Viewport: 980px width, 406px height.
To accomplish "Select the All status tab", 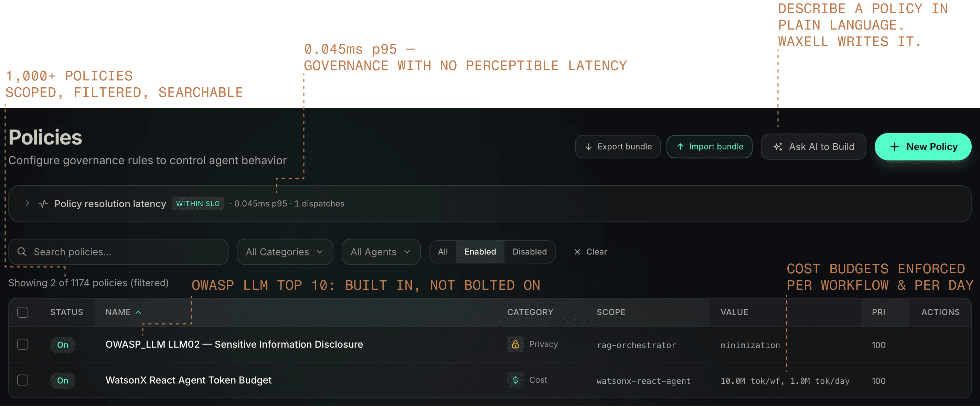I will [x=443, y=252].
